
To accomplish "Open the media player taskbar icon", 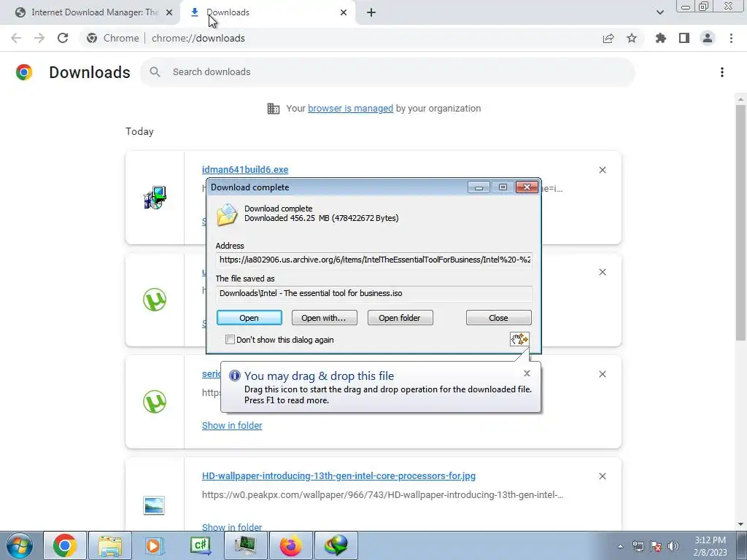I will [153, 545].
